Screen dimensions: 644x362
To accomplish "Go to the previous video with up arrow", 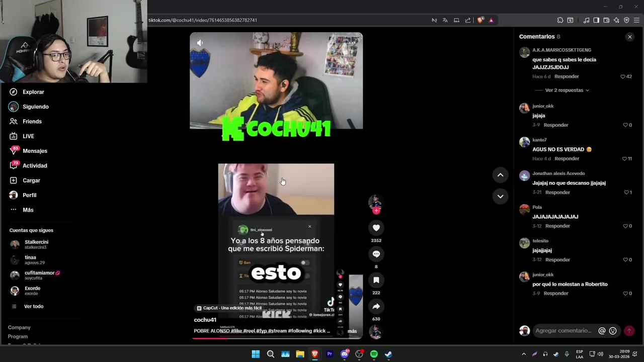I will pyautogui.click(x=500, y=175).
